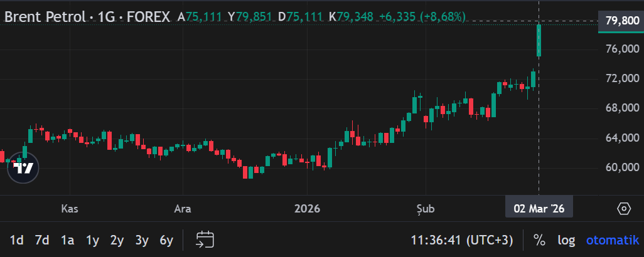Viewport: 644px width, 257px height.
Task: Select the 7d date range
Action: click(42, 239)
